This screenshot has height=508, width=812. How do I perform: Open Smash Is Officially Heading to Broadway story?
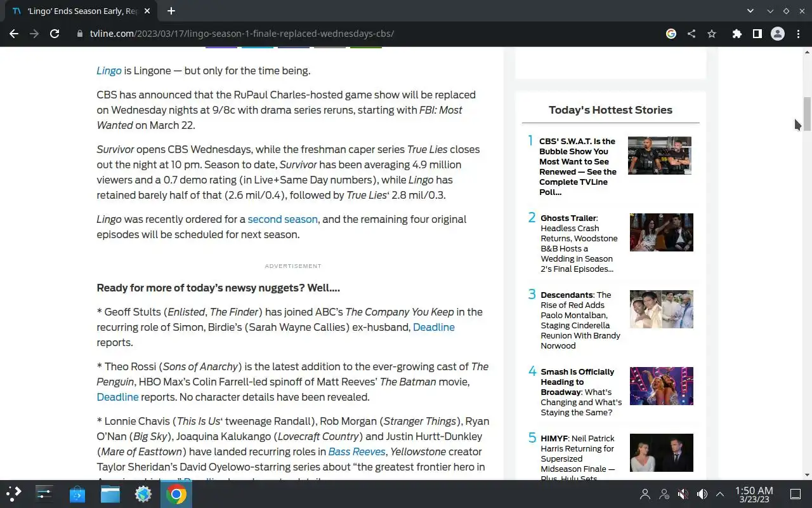[x=581, y=392]
